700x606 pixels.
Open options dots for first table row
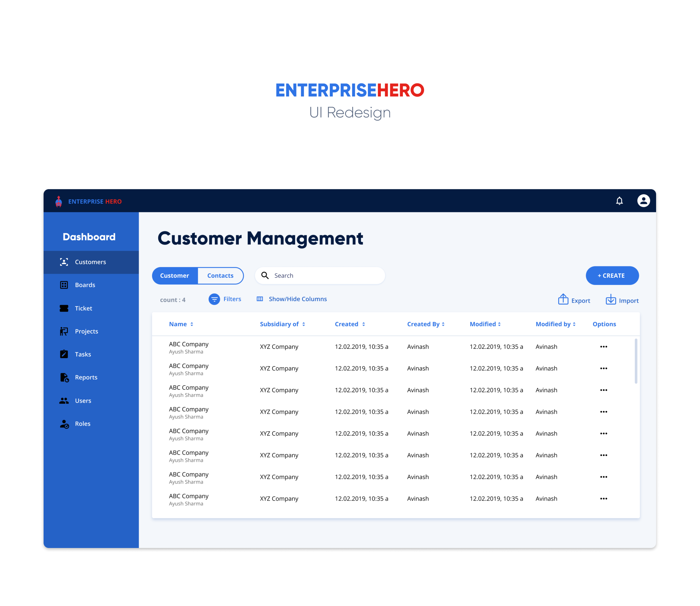(x=604, y=347)
